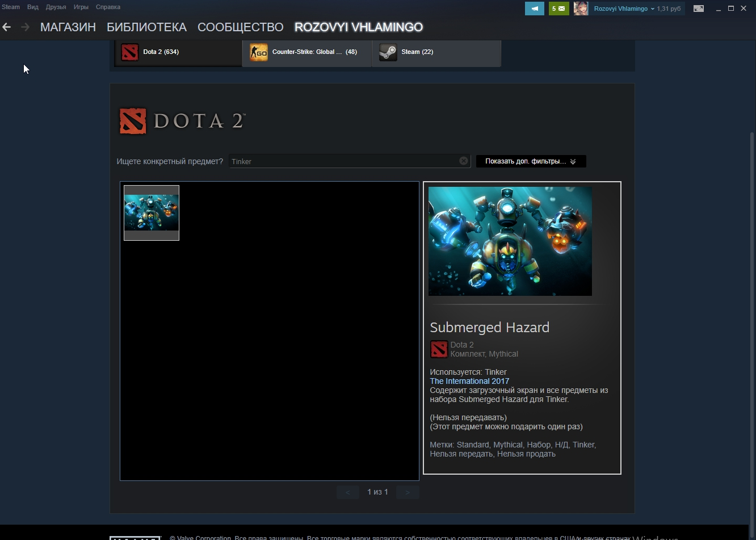Click the previous page arrow button
Viewport: 756px width, 540px height.
tap(348, 492)
